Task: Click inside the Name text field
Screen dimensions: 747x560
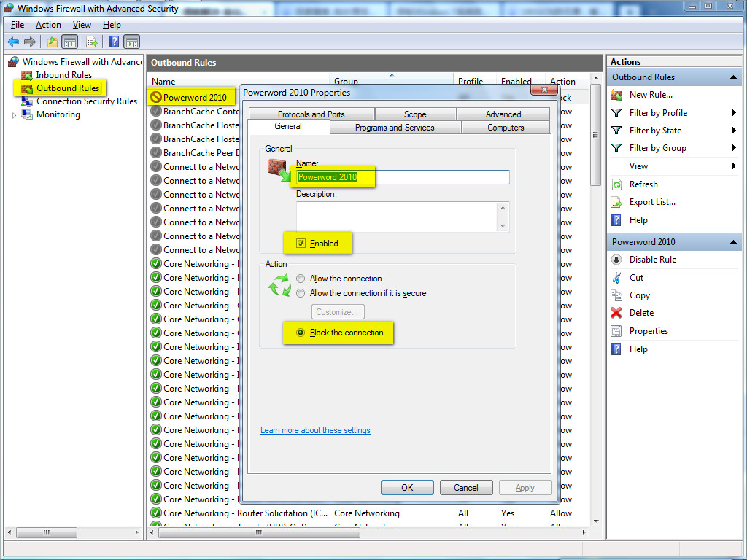Action: tap(403, 177)
